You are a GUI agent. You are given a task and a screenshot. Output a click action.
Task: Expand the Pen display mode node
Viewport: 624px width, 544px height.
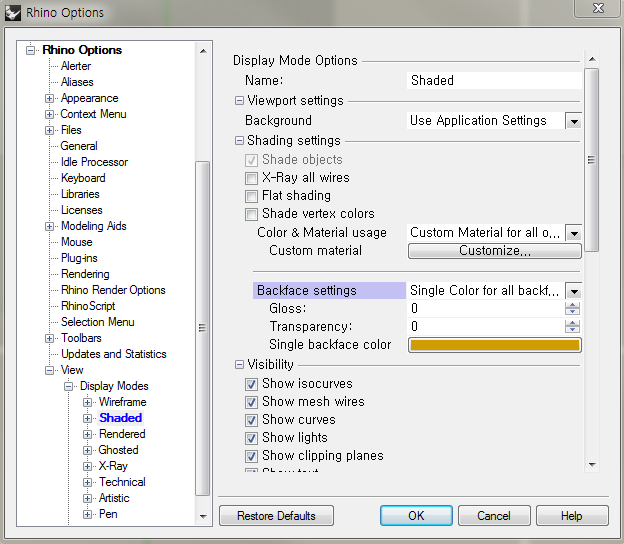(x=88, y=514)
